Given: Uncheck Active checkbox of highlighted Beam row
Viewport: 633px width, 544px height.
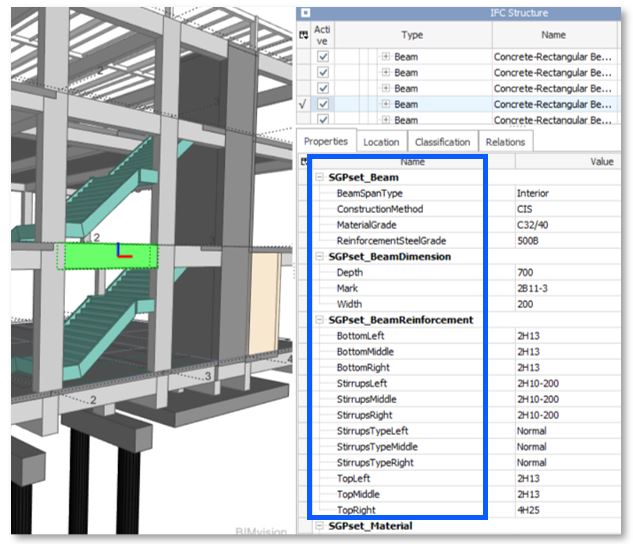Looking at the screenshot, I should [322, 103].
